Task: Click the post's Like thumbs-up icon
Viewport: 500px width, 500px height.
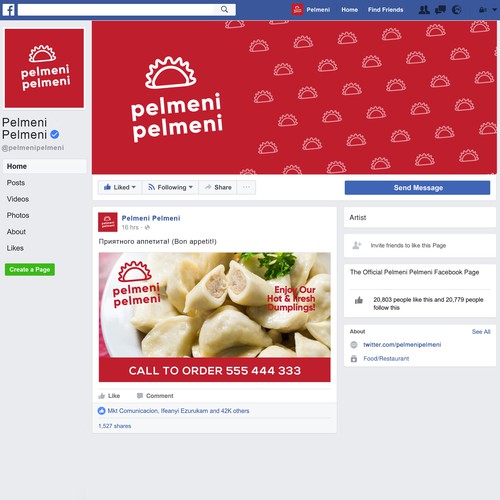Action: point(102,396)
